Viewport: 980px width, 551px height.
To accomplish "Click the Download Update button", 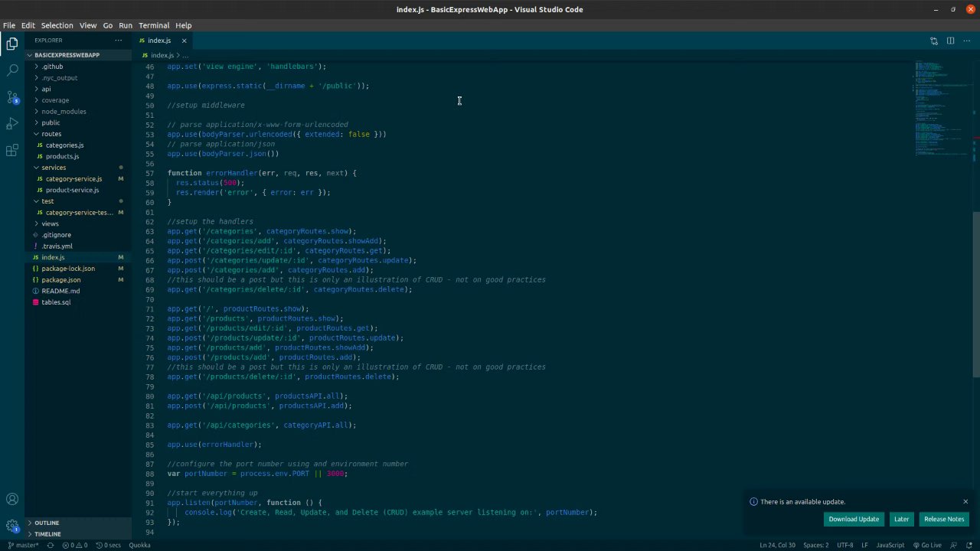I will (854, 520).
